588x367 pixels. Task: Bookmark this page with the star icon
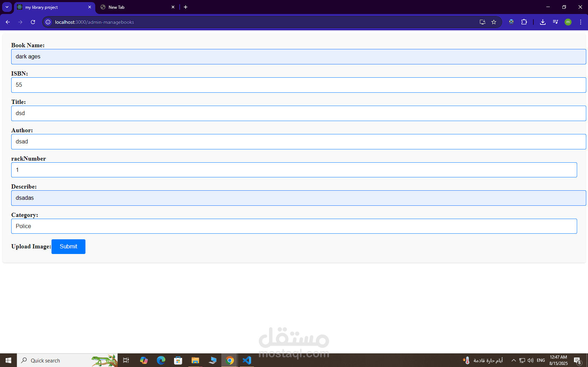coord(494,22)
